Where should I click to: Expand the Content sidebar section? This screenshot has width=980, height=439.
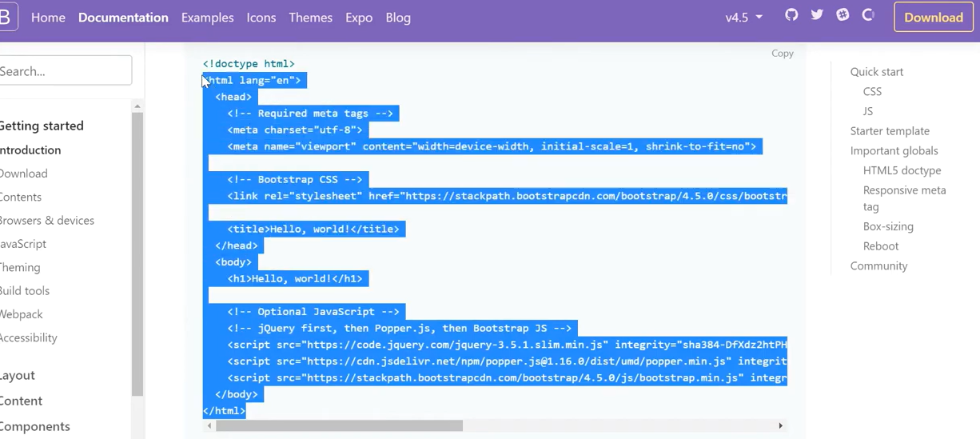(22, 401)
